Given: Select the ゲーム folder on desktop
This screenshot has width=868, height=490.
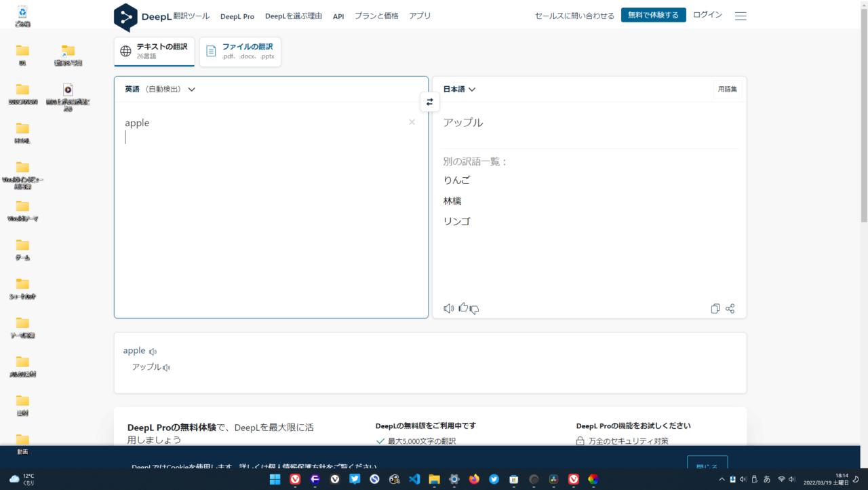Looking at the screenshot, I should pos(23,250).
